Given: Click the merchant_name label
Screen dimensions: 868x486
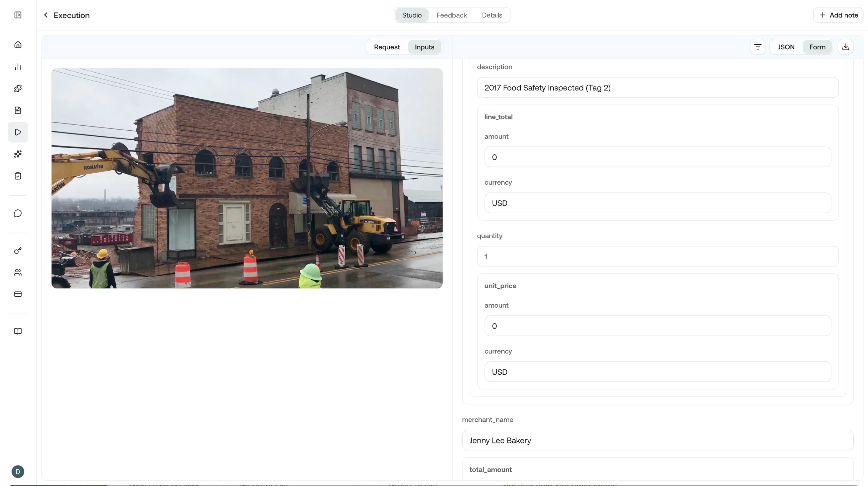Looking at the screenshot, I should click(x=487, y=420).
